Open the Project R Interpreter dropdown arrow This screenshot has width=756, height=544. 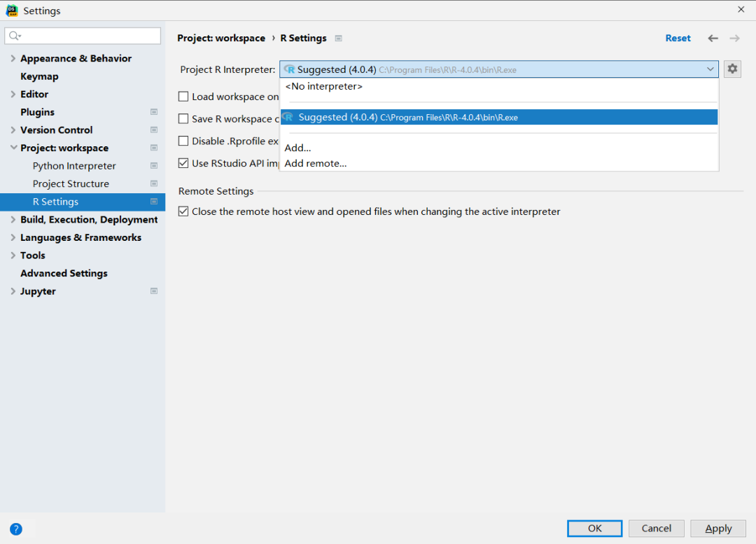click(x=710, y=69)
